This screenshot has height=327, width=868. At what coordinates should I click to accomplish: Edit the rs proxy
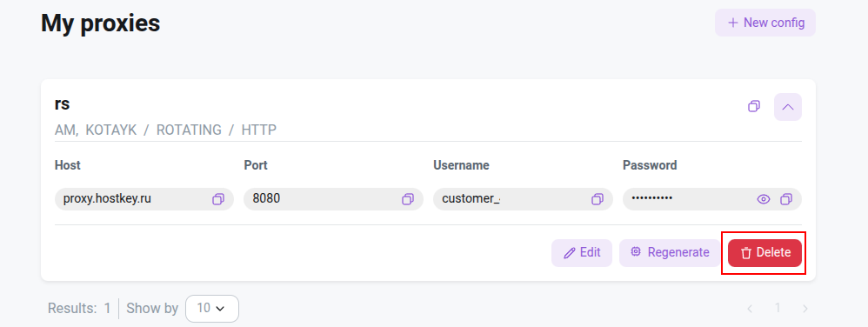tap(582, 253)
